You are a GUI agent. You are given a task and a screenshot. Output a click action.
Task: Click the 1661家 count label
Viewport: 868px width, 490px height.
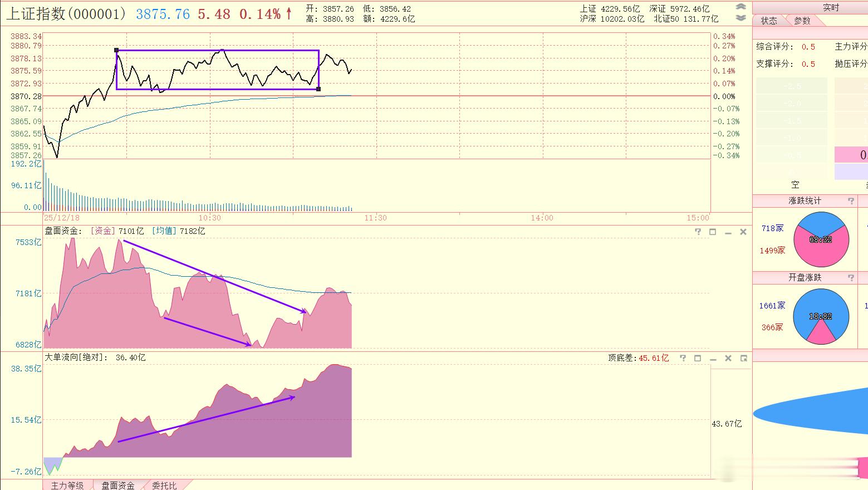tap(772, 306)
